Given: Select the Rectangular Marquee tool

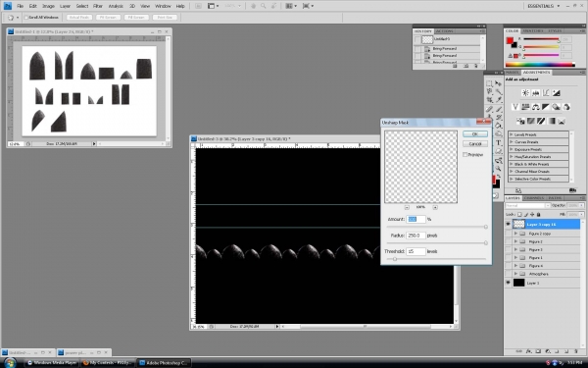Looking at the screenshot, I should tap(489, 83).
